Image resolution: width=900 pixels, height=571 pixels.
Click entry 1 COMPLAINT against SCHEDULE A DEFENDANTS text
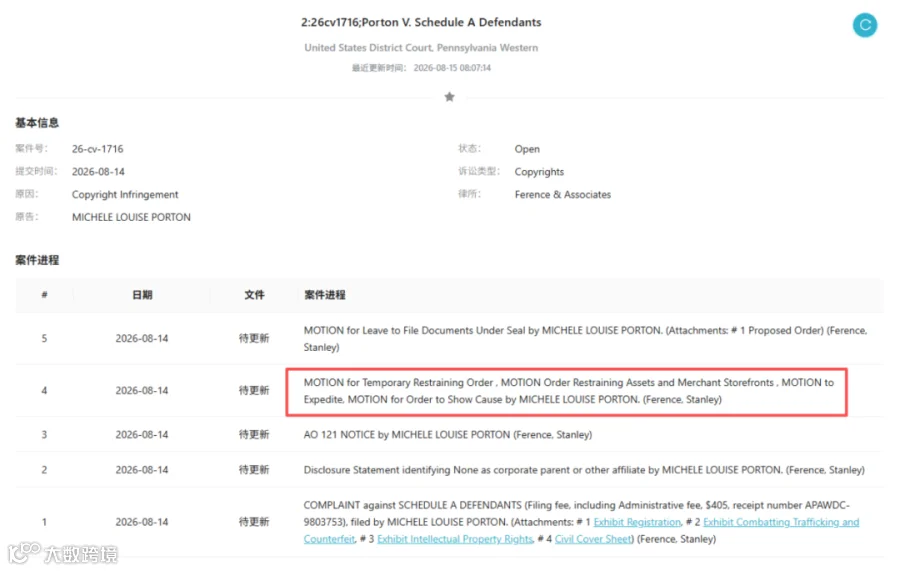(581, 522)
